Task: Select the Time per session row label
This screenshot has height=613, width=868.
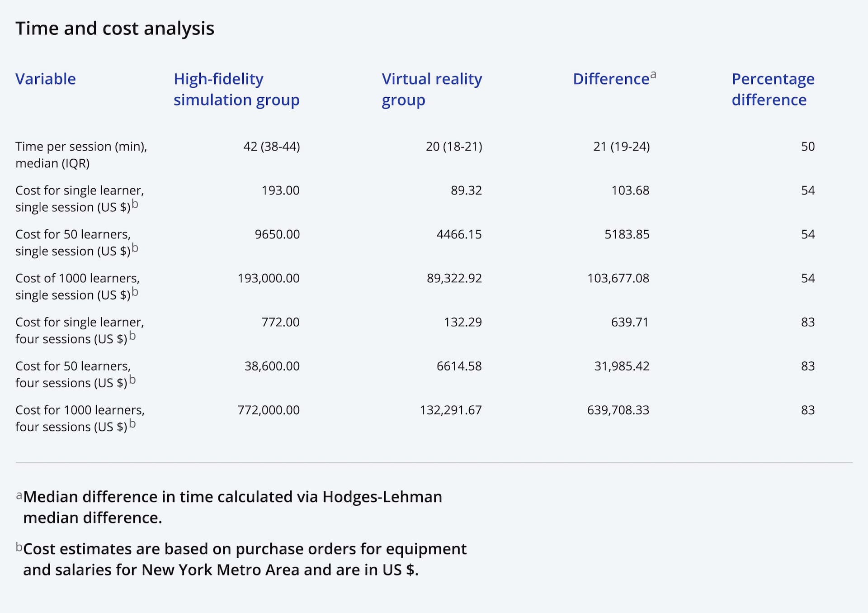Action: click(81, 155)
